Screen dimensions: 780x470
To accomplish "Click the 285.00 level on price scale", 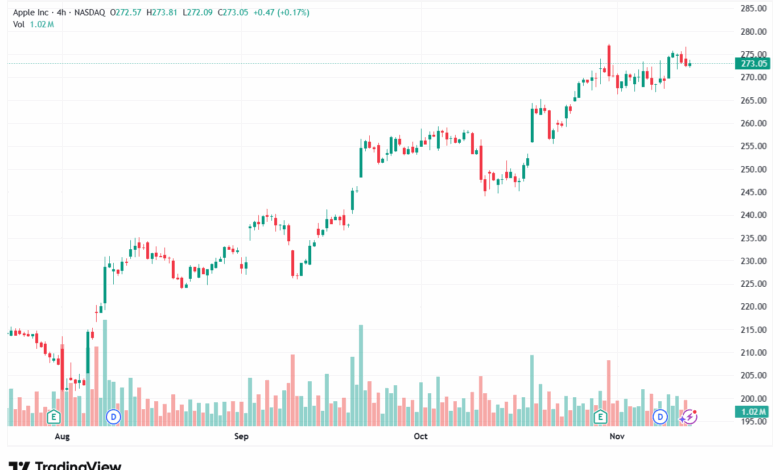I will tap(753, 8).
